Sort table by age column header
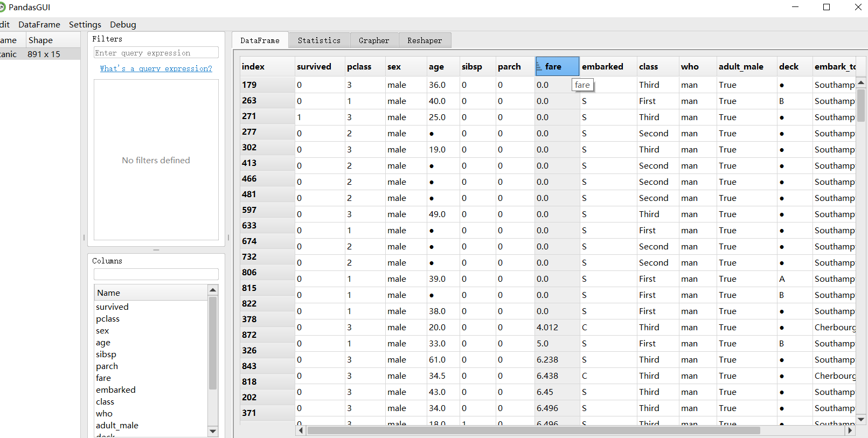The height and width of the screenshot is (438, 868). [x=443, y=66]
